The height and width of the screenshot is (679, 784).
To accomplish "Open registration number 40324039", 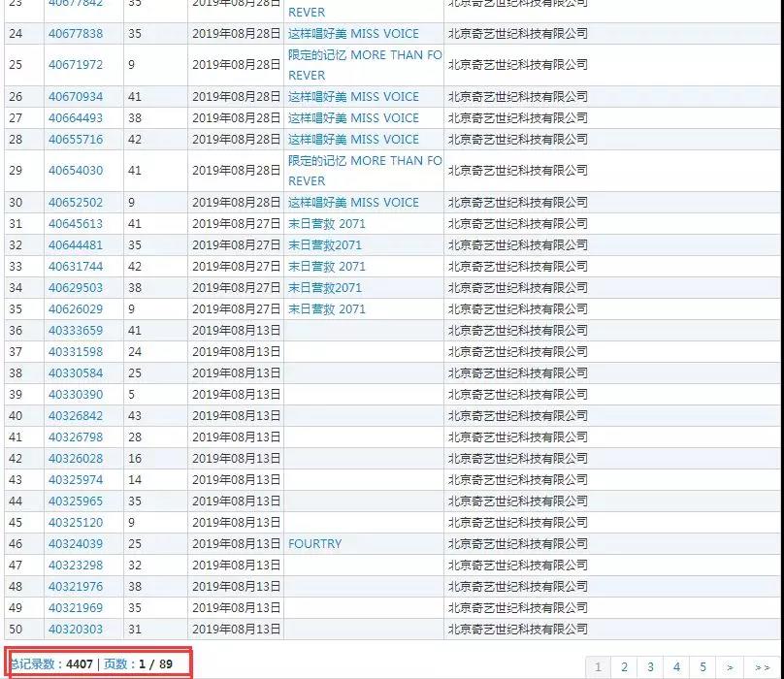I will point(76,544).
